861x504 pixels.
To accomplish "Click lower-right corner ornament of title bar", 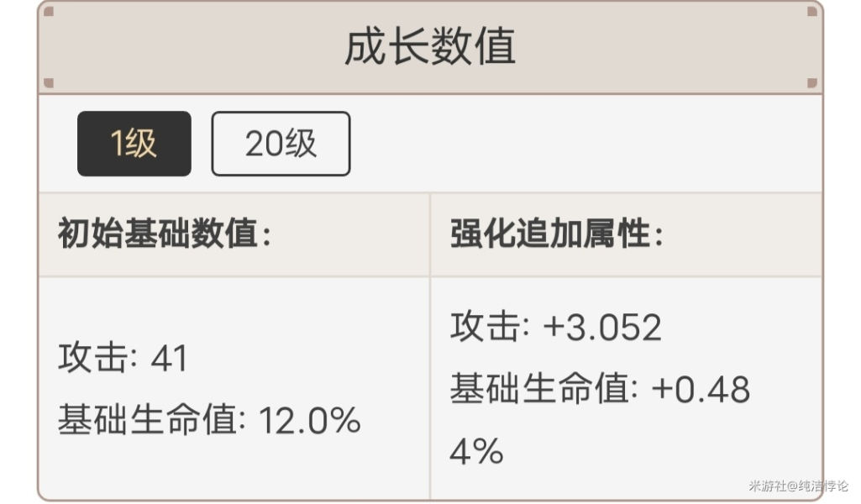I will [x=812, y=82].
